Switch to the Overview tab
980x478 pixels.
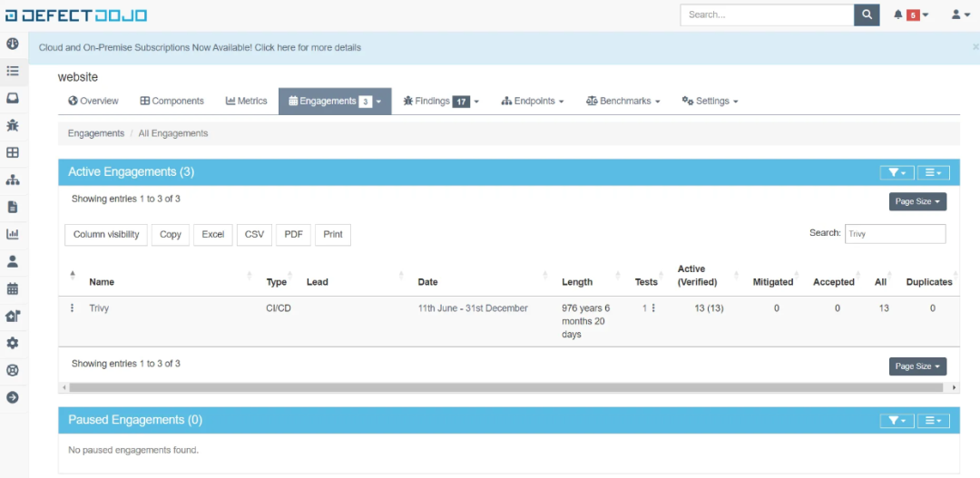93,102
